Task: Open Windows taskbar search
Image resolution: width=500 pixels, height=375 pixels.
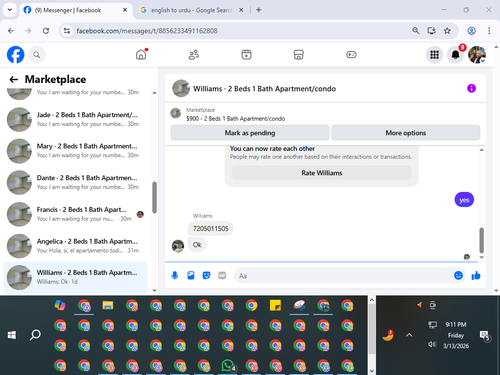Action: point(35,335)
